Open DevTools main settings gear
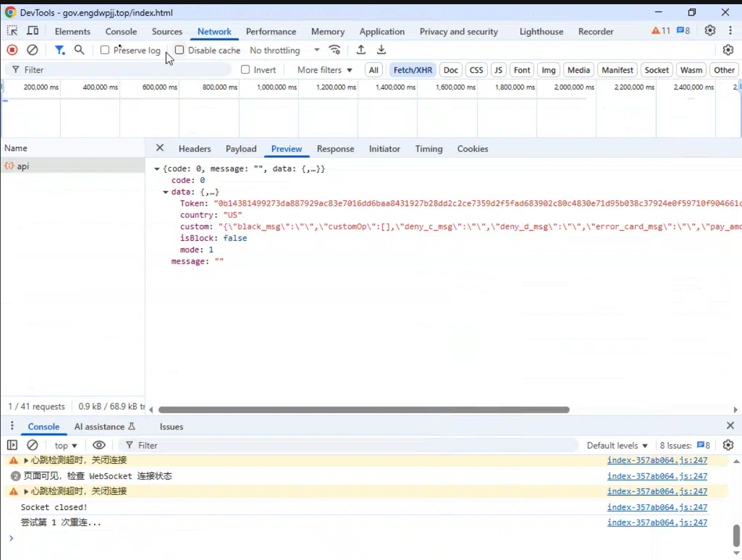Screen dimensions: 742x560 tap(710, 31)
